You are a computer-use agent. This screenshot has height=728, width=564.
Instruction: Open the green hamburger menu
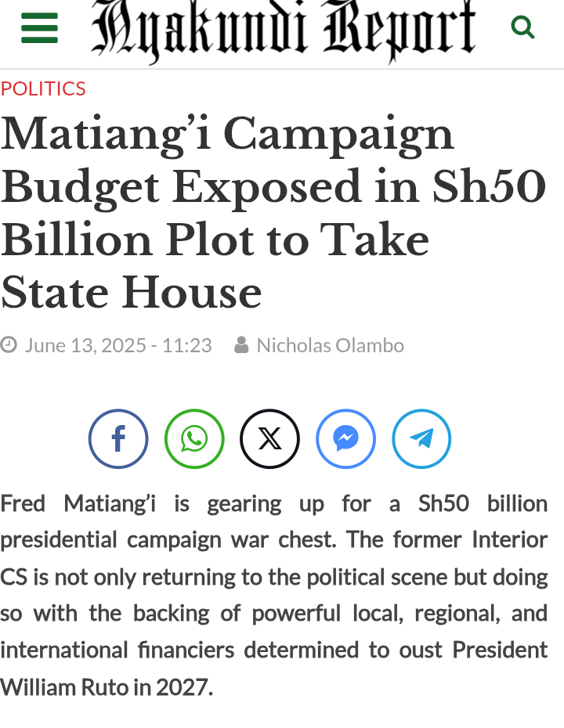[39, 28]
